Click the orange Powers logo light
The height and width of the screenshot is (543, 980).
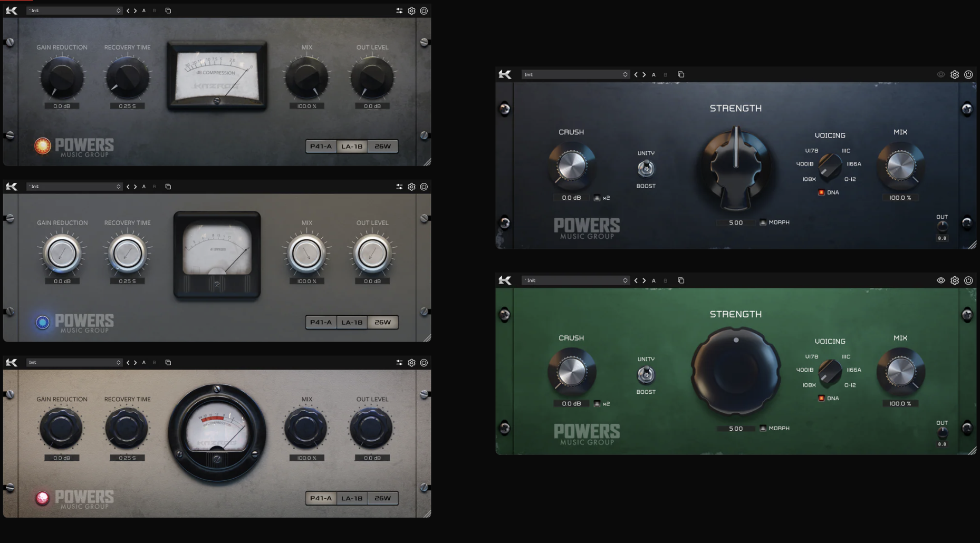[x=43, y=146]
